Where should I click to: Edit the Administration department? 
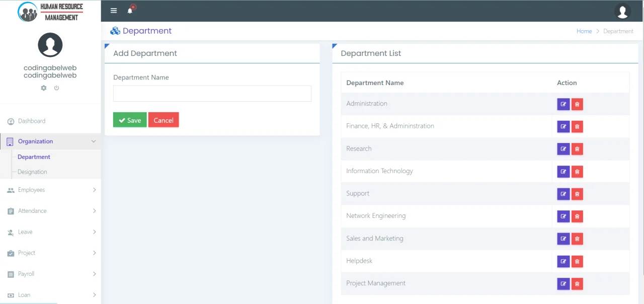click(x=563, y=104)
